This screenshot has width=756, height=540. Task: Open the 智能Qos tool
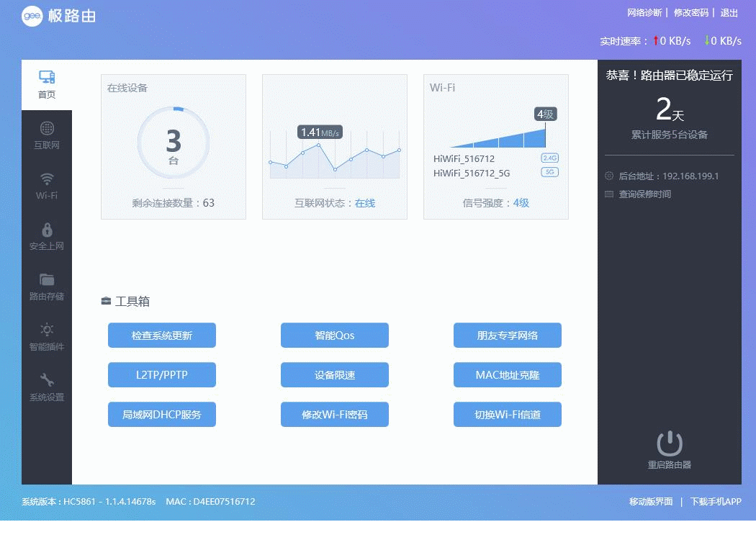(335, 335)
